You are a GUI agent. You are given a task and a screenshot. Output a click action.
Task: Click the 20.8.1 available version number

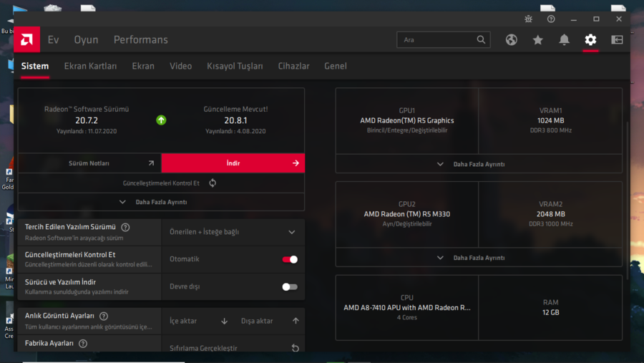pyautogui.click(x=235, y=120)
